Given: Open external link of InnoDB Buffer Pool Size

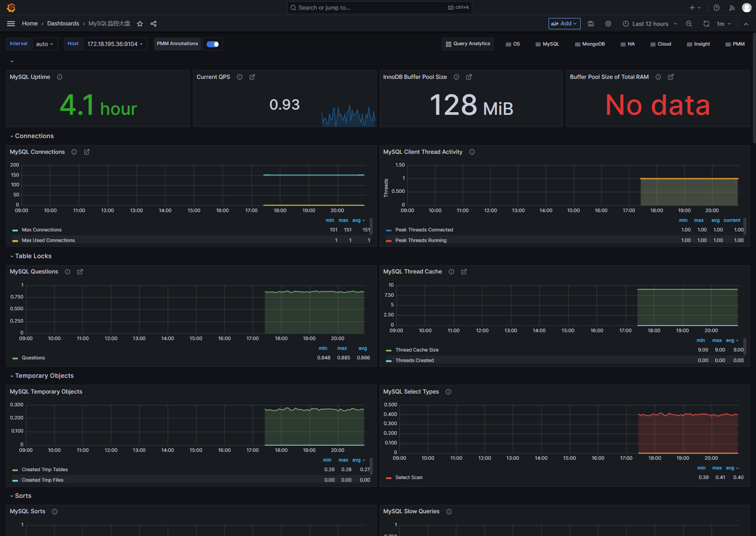Looking at the screenshot, I should click(469, 77).
